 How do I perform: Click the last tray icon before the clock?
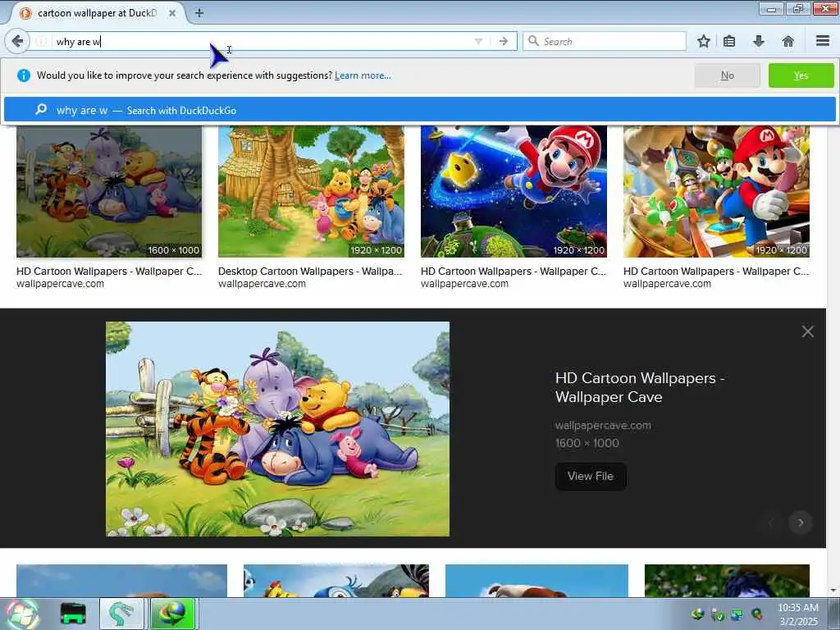(757, 614)
